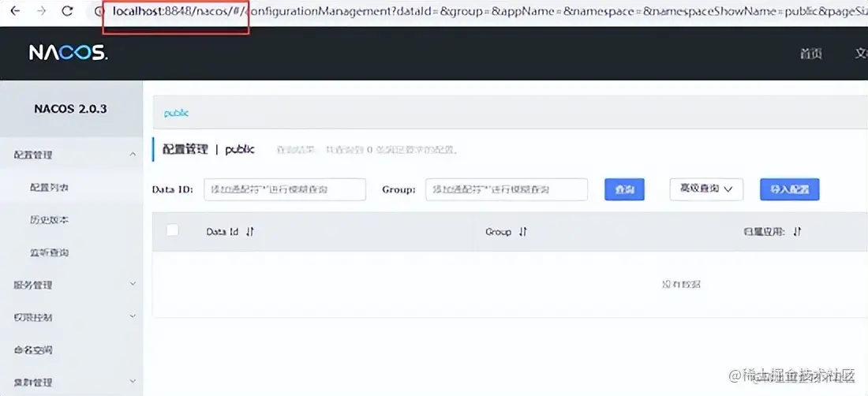Image resolution: width=868 pixels, height=396 pixels.
Task: Click the browser forward arrow
Action: tap(42, 10)
